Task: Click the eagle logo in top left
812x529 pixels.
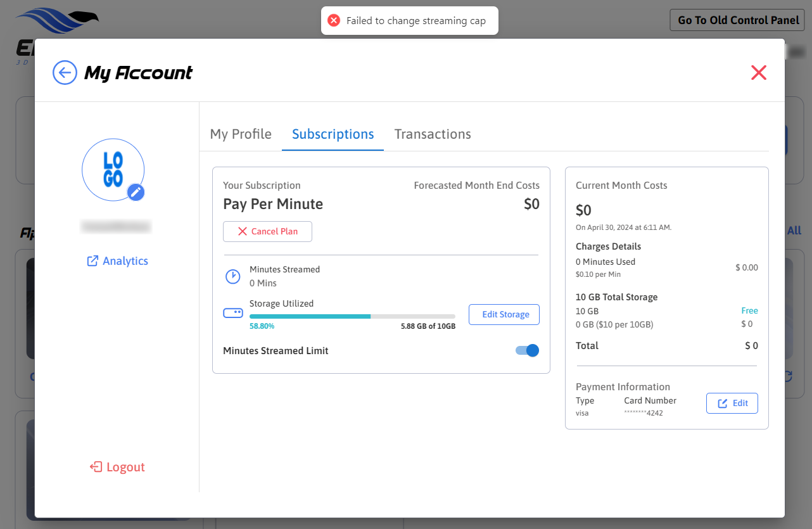Action: point(56,22)
